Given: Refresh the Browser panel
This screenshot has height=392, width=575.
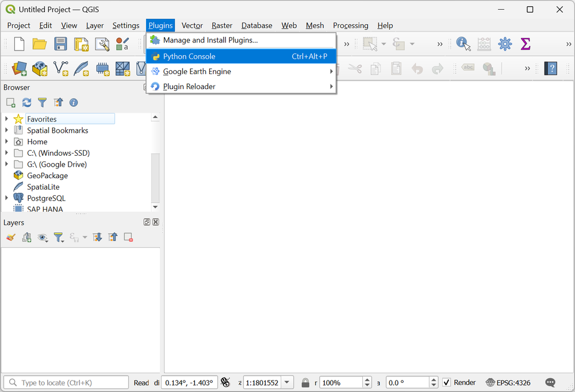Looking at the screenshot, I should click(26, 103).
